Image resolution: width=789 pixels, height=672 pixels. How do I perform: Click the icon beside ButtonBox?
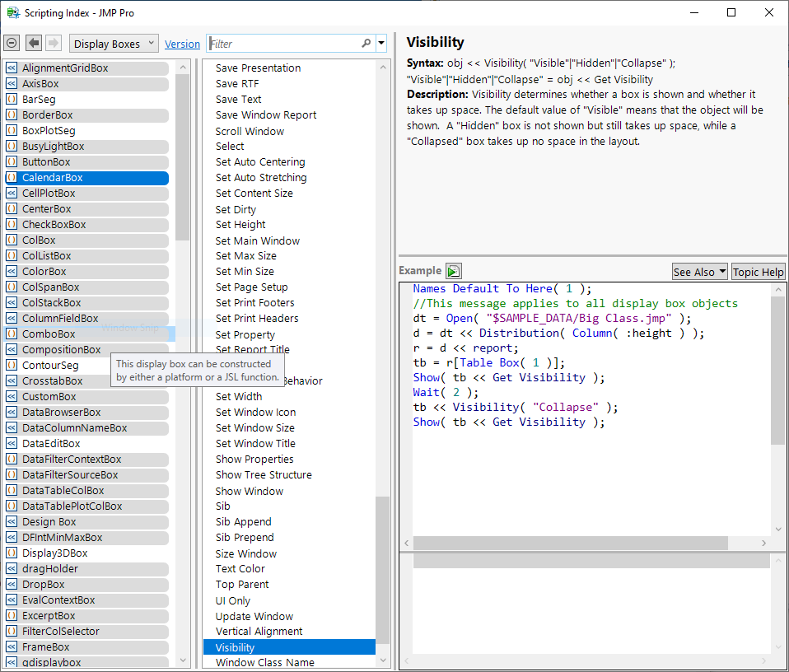coord(12,162)
